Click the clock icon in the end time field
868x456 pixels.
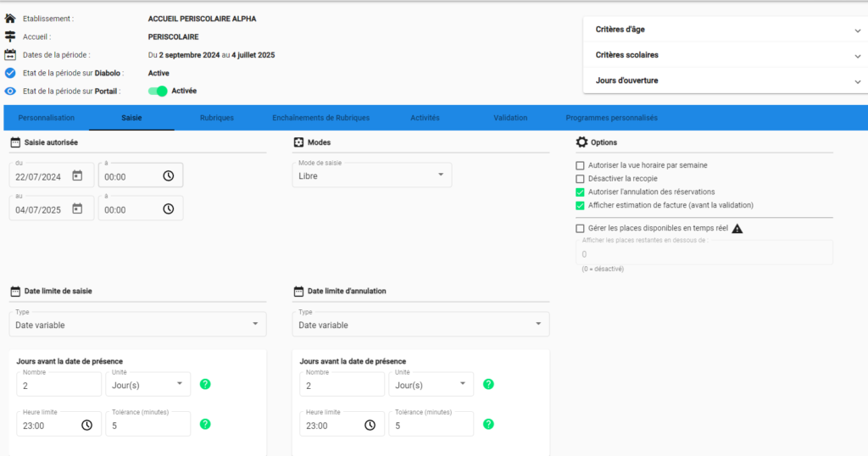point(168,209)
